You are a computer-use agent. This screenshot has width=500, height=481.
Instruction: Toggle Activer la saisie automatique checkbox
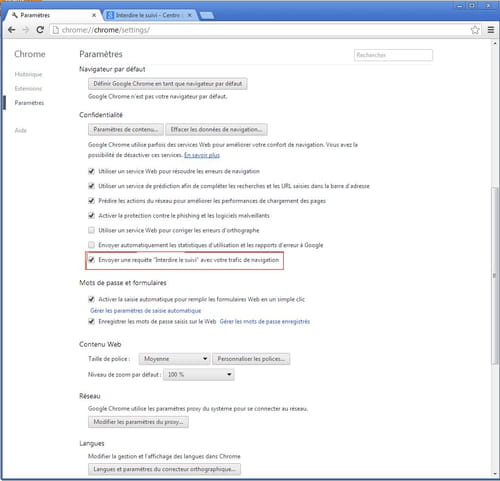coord(91,299)
